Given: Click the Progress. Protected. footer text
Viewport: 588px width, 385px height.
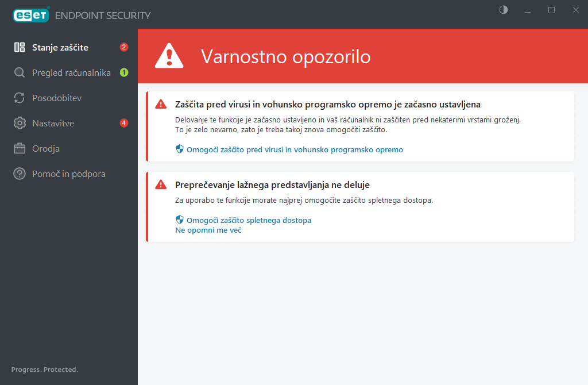Looking at the screenshot, I should pos(45,369).
